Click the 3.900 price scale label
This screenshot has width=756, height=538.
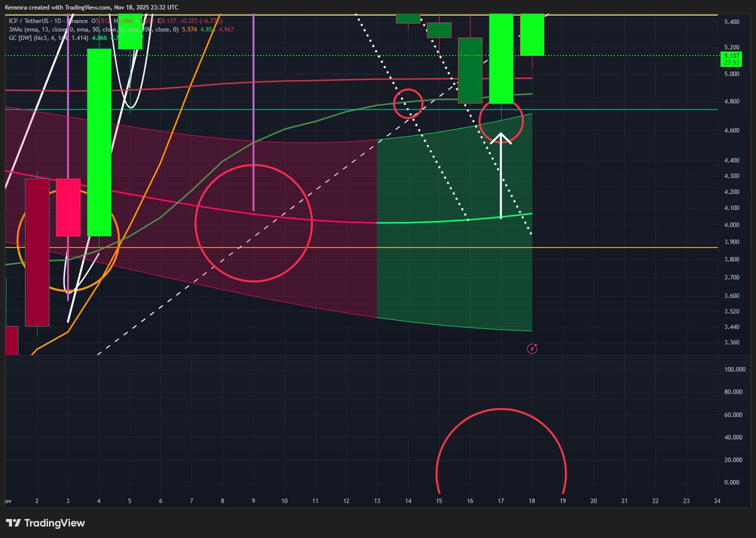point(731,242)
